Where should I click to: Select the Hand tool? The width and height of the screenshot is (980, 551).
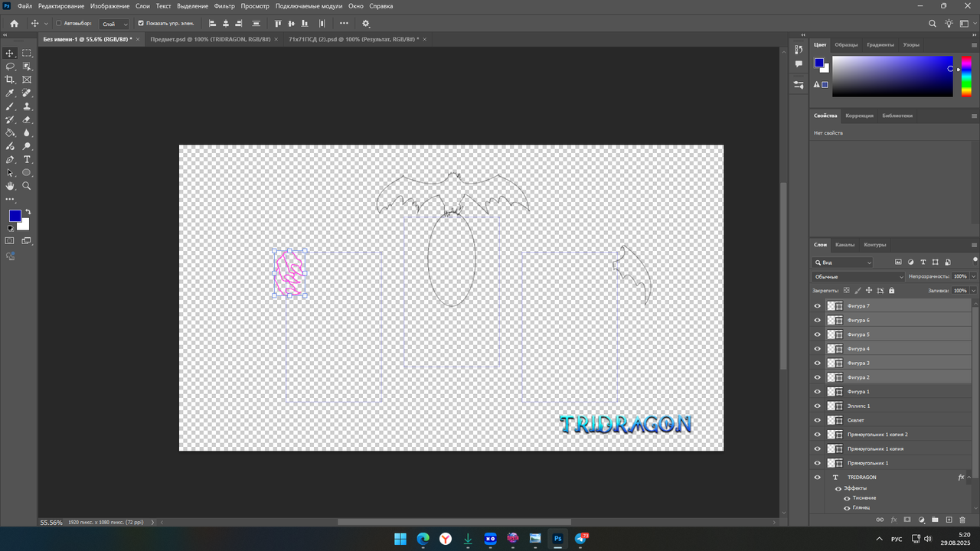pyautogui.click(x=10, y=186)
